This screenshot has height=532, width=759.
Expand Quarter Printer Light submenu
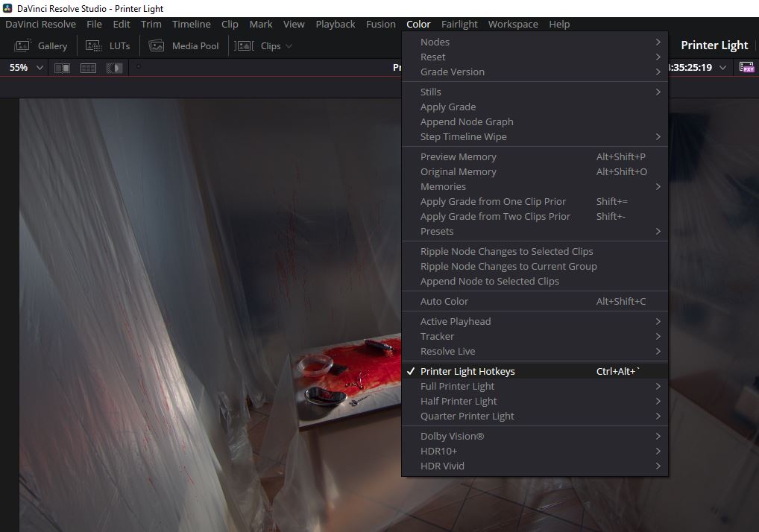pos(535,417)
